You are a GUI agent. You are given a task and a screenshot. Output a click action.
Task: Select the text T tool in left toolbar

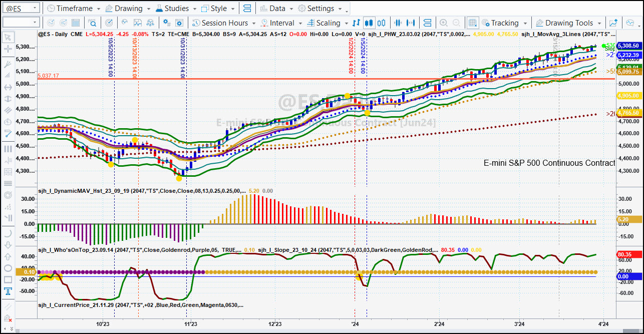(x=8, y=291)
